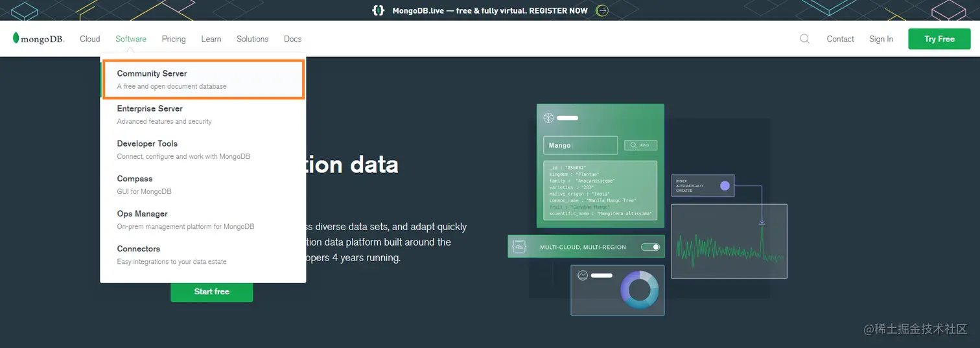Click the chart icon above donut
The height and width of the screenshot is (348, 980).
click(x=582, y=275)
